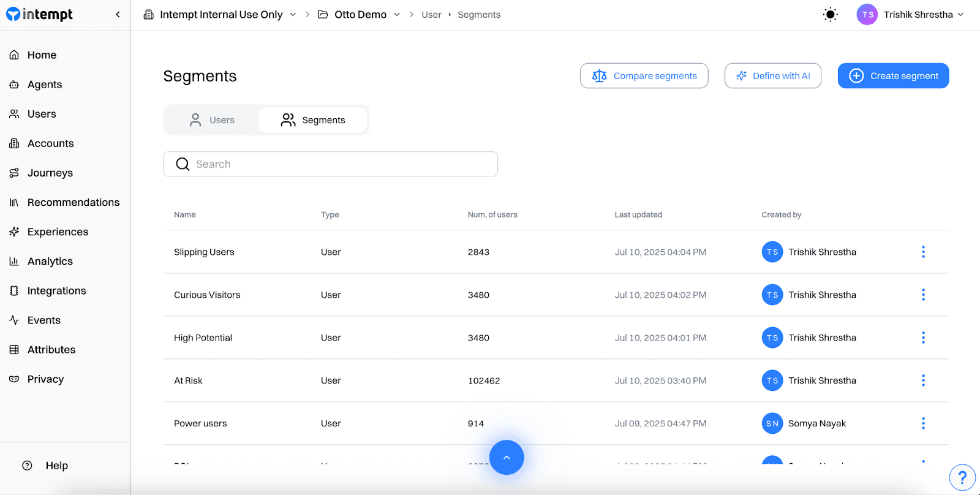980x495 pixels.
Task: Select the Users sidebar icon
Action: click(x=14, y=114)
